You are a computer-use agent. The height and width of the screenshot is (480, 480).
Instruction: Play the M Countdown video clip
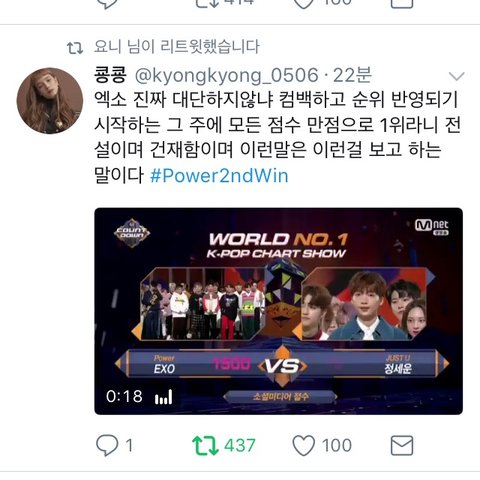(279, 311)
